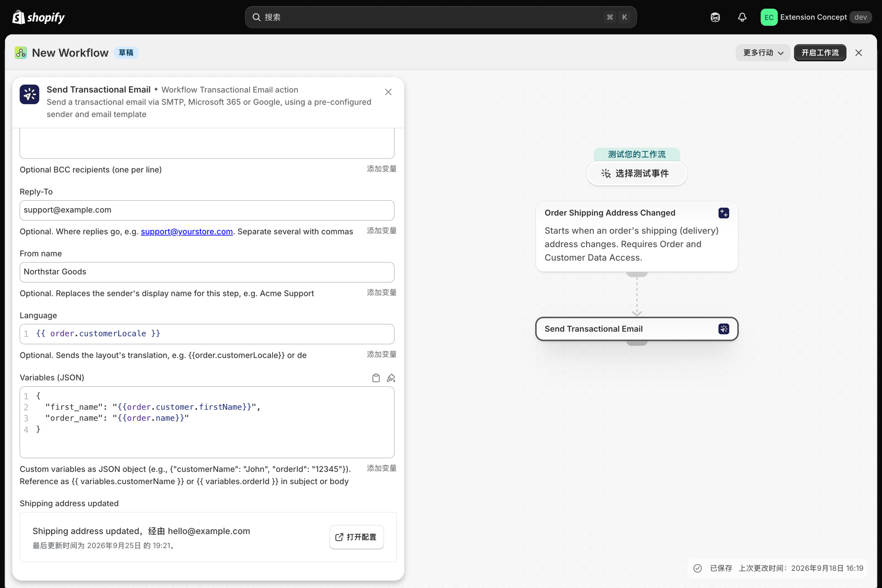The image size is (882, 588).
Task: Click the Send Transactional Email node icon
Action: [x=724, y=329]
